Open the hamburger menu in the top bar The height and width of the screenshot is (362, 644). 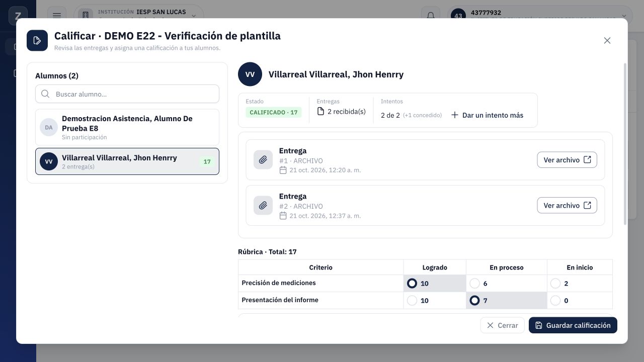(57, 16)
